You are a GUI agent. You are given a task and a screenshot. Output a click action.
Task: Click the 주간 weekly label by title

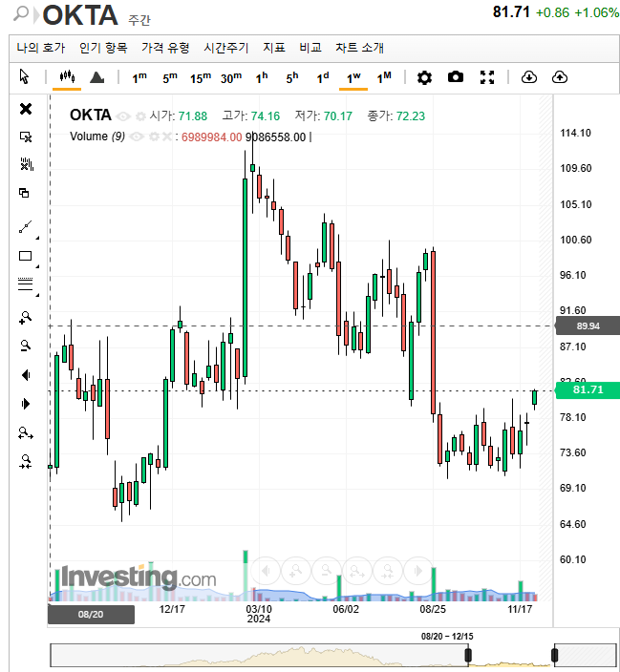point(139,20)
